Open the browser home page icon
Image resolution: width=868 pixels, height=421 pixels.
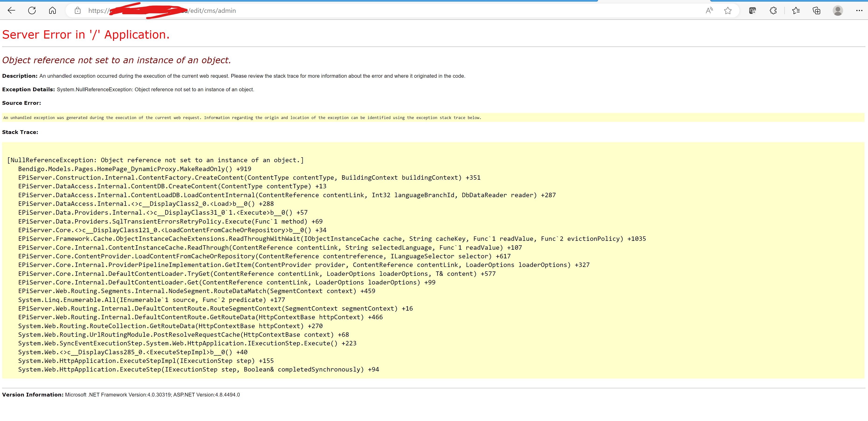click(x=52, y=11)
